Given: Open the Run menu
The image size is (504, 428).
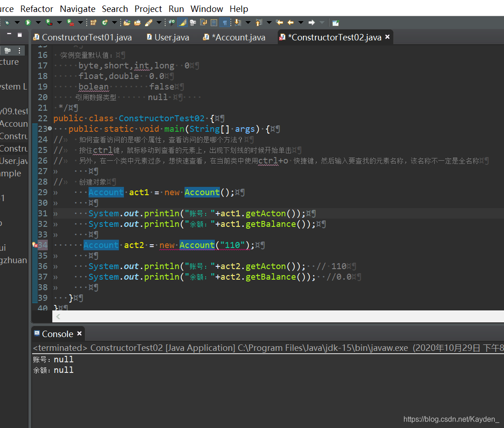Looking at the screenshot, I should pyautogui.click(x=176, y=9).
